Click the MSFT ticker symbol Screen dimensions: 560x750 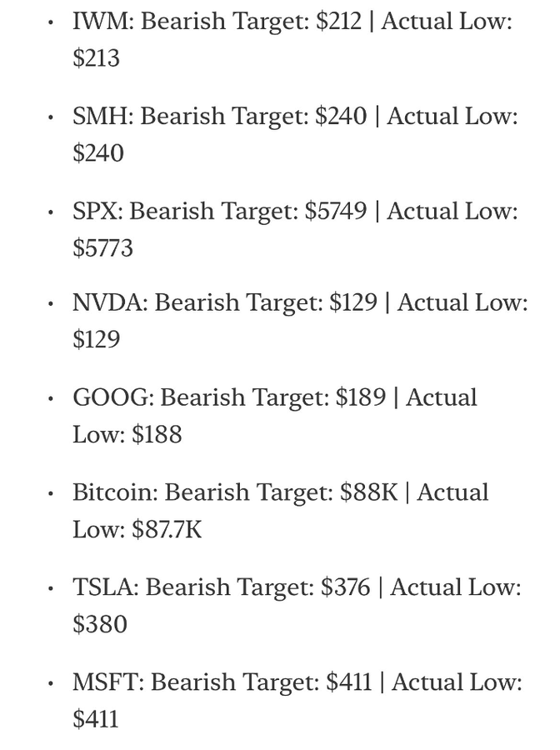[x=107, y=682]
